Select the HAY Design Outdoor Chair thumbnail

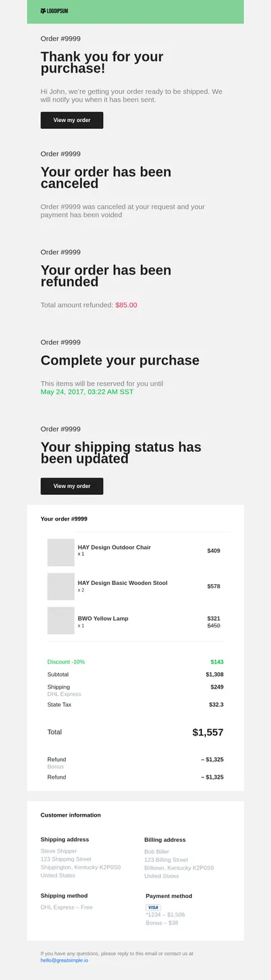(61, 552)
